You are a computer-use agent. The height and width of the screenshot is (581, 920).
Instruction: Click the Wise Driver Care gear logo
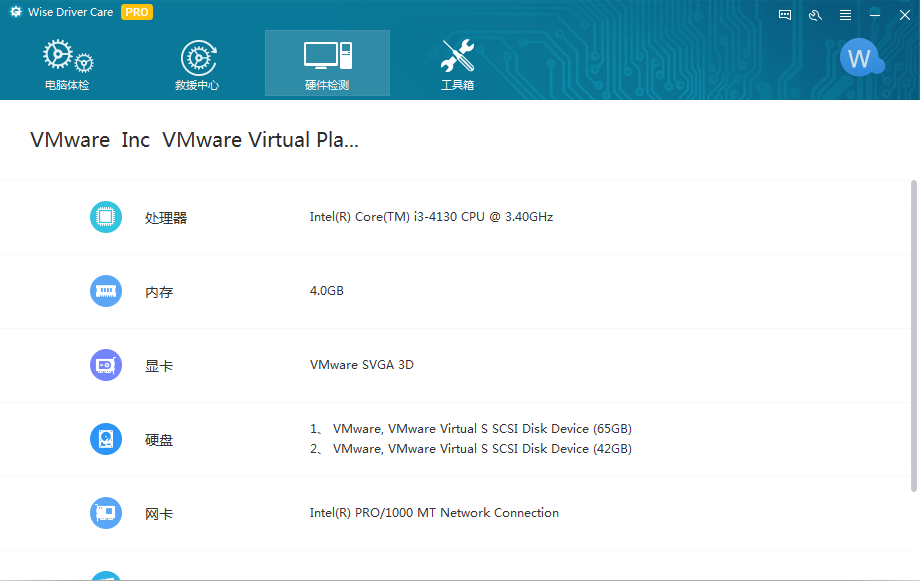[x=16, y=13]
